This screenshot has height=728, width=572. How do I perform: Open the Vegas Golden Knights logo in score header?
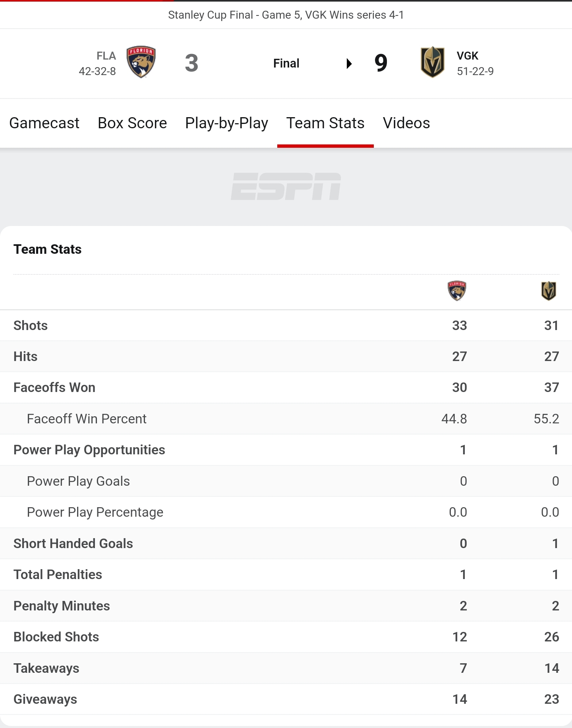[x=433, y=62]
